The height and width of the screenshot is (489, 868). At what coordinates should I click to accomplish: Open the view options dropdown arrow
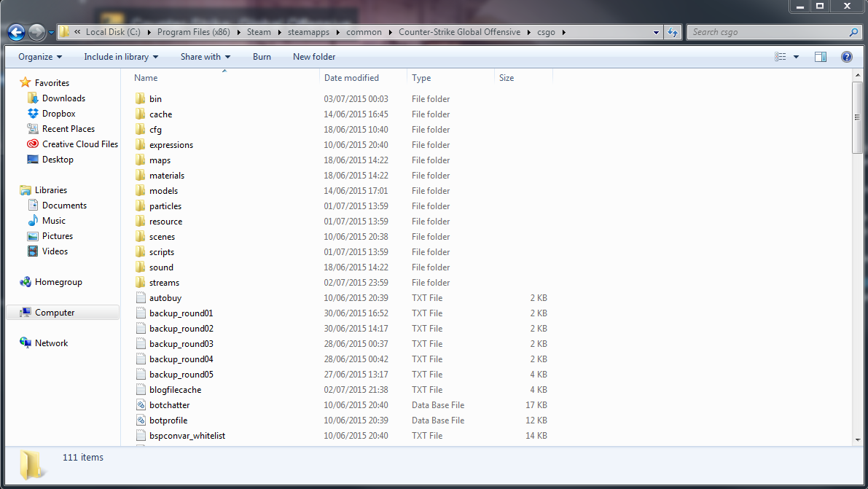click(796, 57)
